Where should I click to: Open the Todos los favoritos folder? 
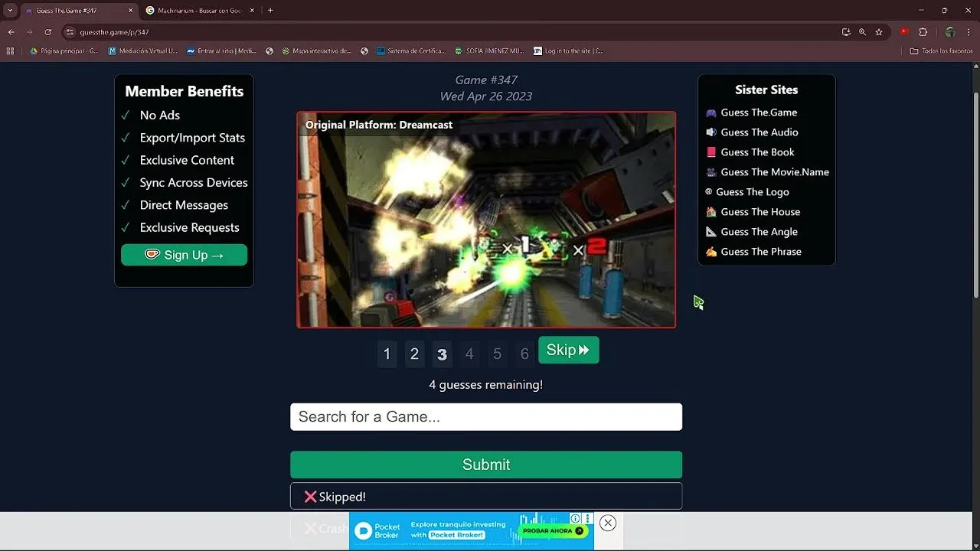942,51
